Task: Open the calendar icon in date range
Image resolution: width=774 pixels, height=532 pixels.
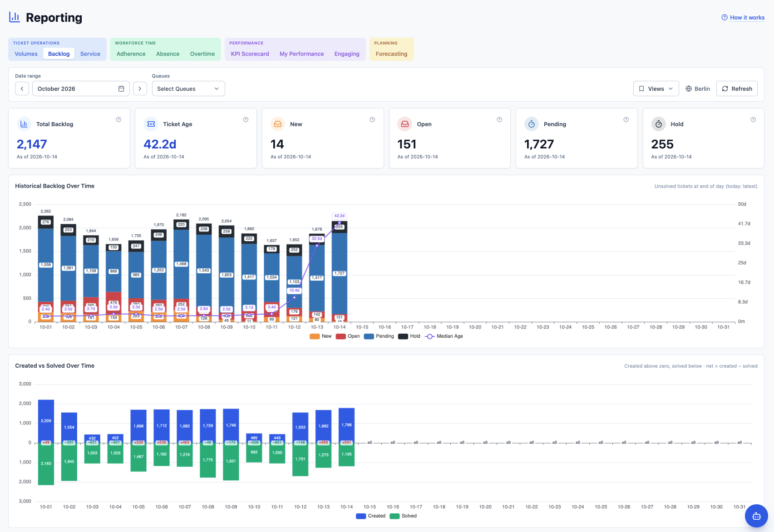Action: [x=121, y=89]
